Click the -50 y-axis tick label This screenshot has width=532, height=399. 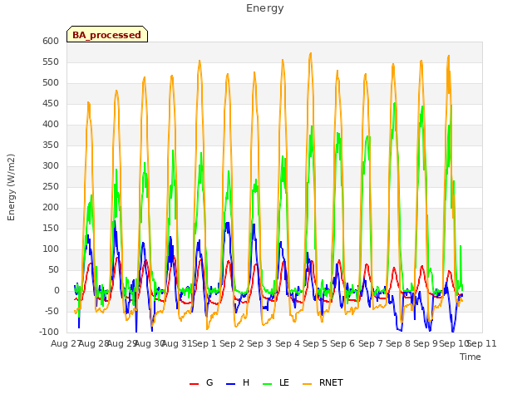tap(52, 311)
